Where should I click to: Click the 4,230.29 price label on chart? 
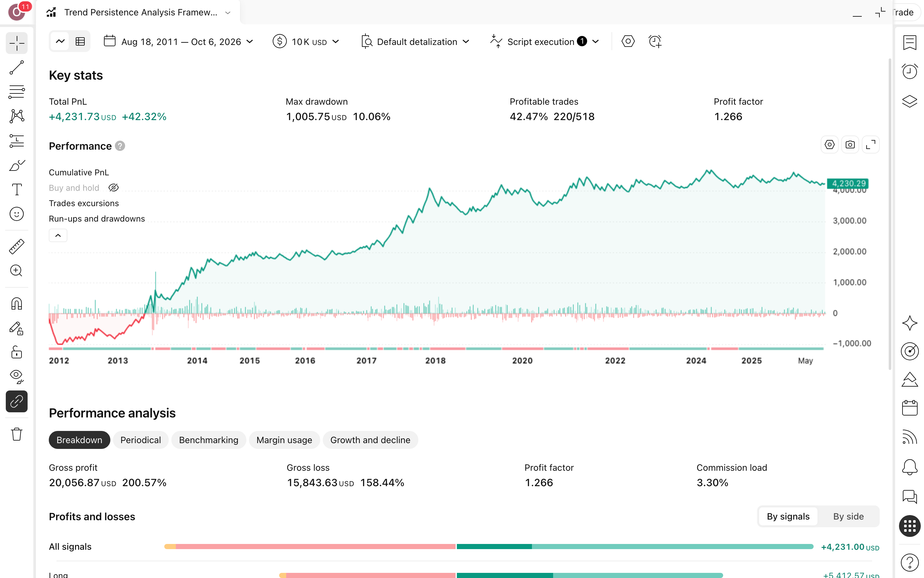click(848, 184)
